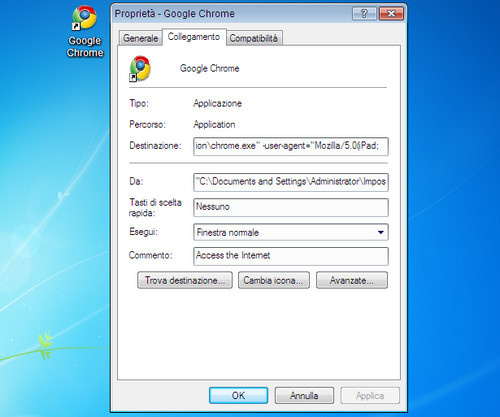
Task: Switch to the Compatibilità tab
Action: click(x=254, y=38)
